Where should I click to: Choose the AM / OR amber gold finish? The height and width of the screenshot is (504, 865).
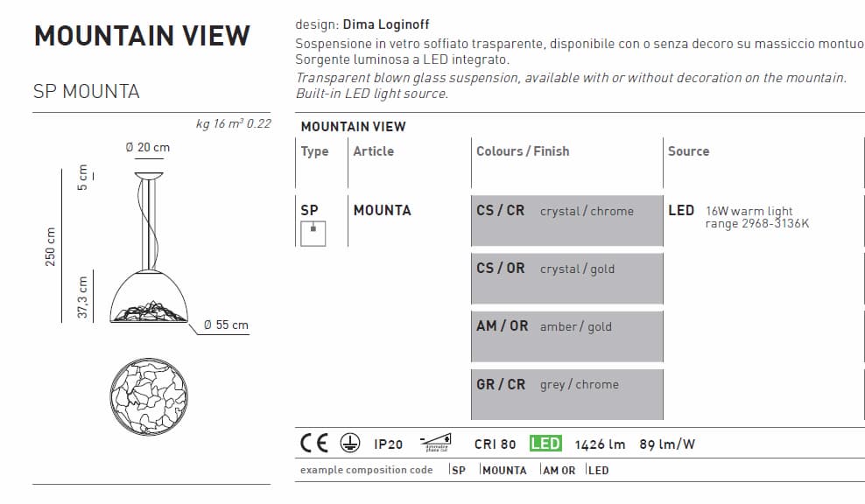(x=566, y=335)
